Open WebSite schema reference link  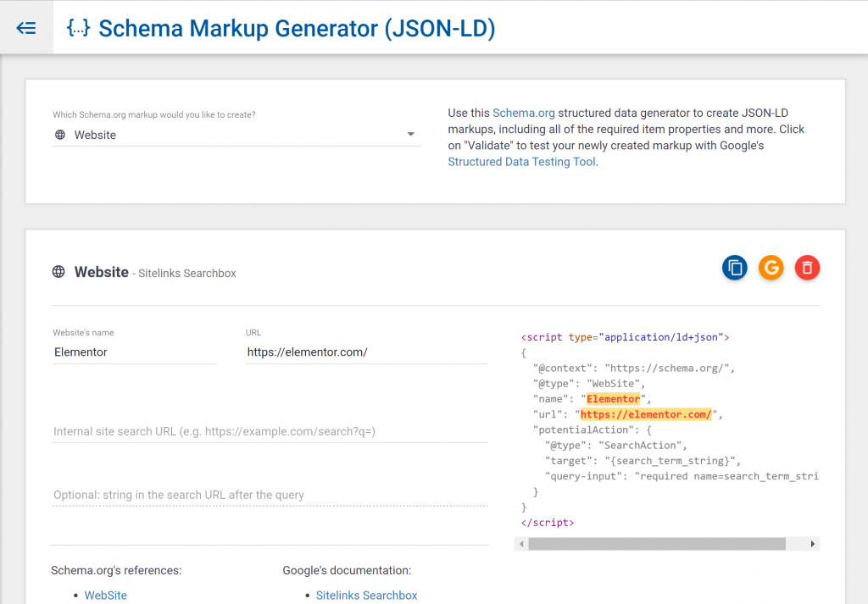pos(105,596)
